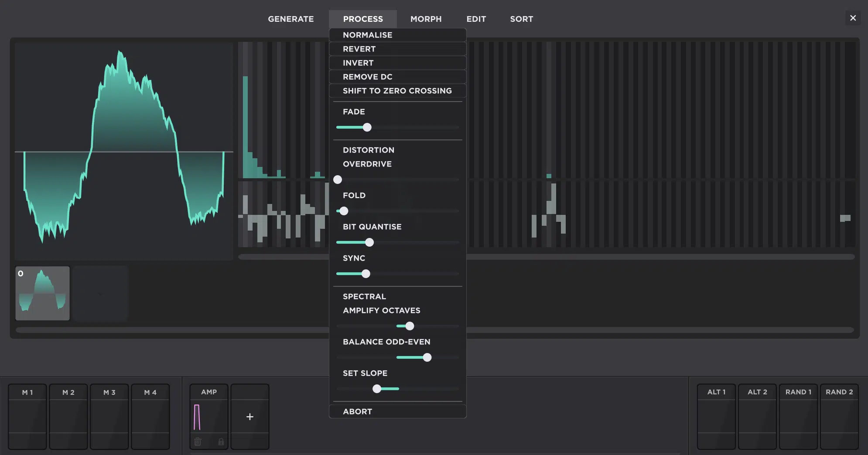Click the FADE slider handle

pos(367,127)
